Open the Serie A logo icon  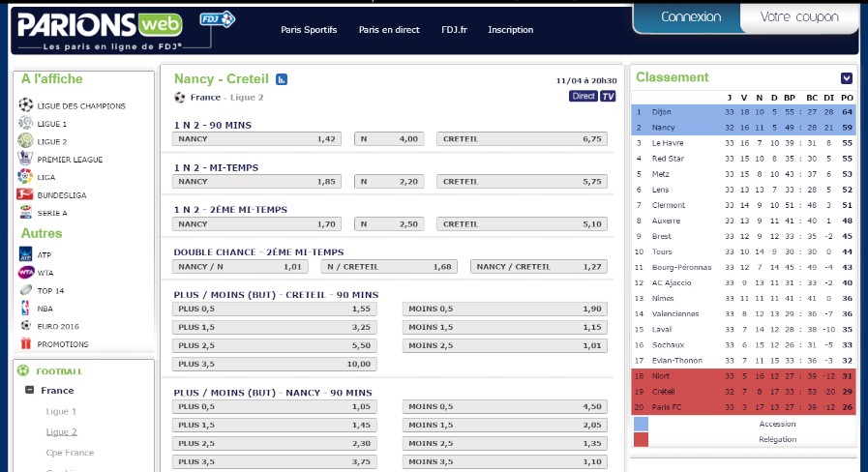[25, 212]
